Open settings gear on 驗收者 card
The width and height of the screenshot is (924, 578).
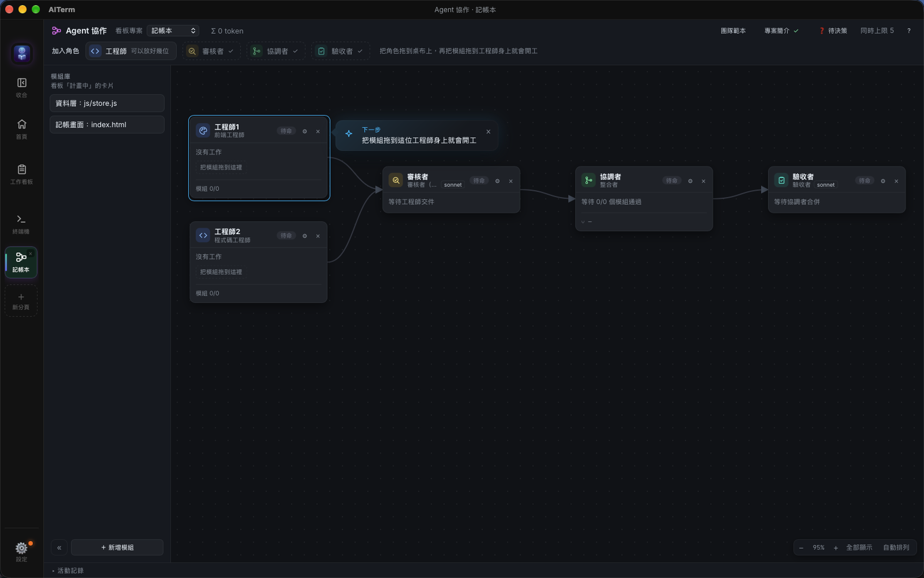pyautogui.click(x=883, y=181)
